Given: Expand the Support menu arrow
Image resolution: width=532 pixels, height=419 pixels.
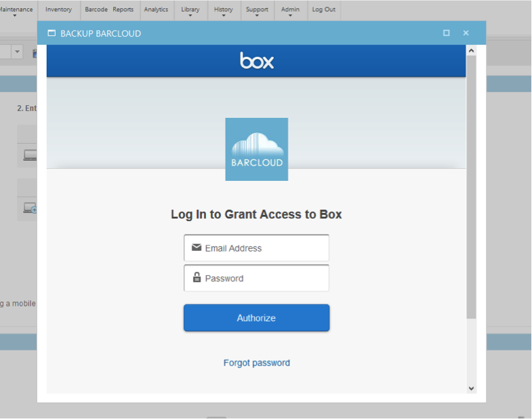Looking at the screenshot, I should 257,16.
